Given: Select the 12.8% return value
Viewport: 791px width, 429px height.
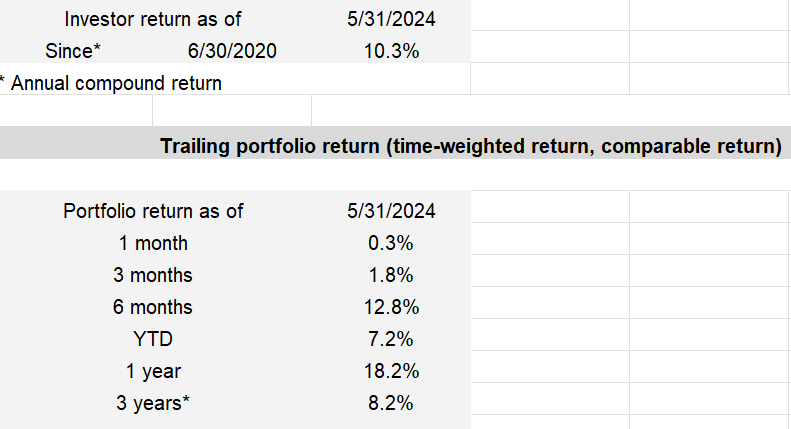Looking at the screenshot, I should coord(391,307).
